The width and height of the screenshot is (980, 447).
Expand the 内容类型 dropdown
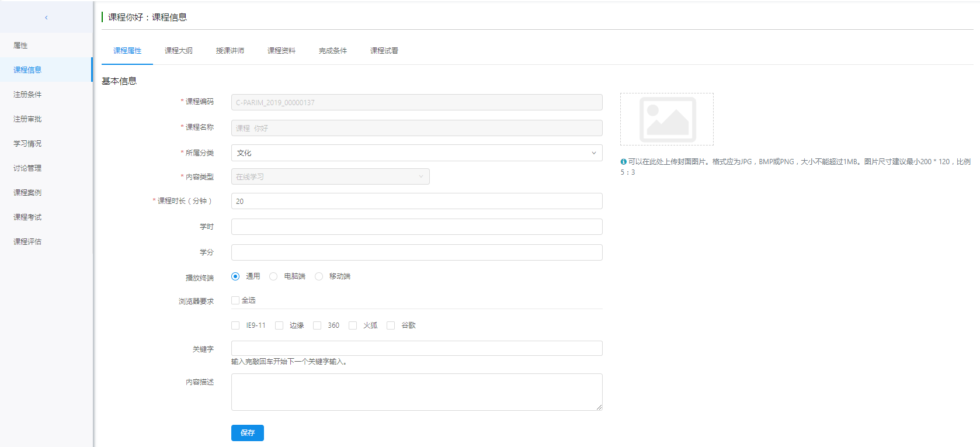tap(330, 176)
